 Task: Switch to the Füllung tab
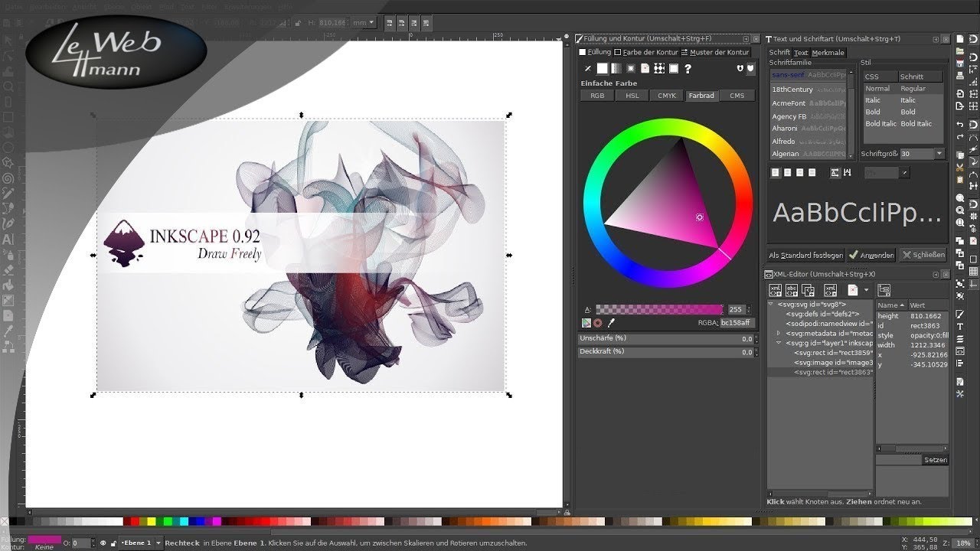tap(596, 52)
